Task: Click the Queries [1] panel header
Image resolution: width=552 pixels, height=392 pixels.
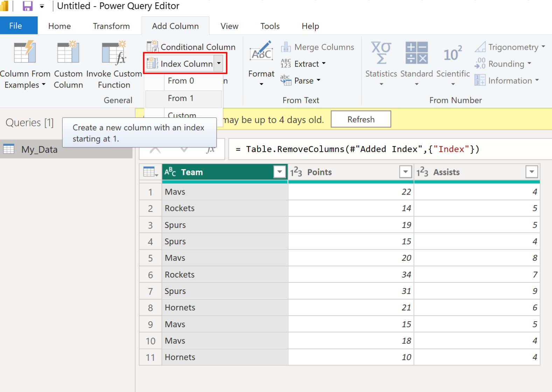Action: [30, 122]
